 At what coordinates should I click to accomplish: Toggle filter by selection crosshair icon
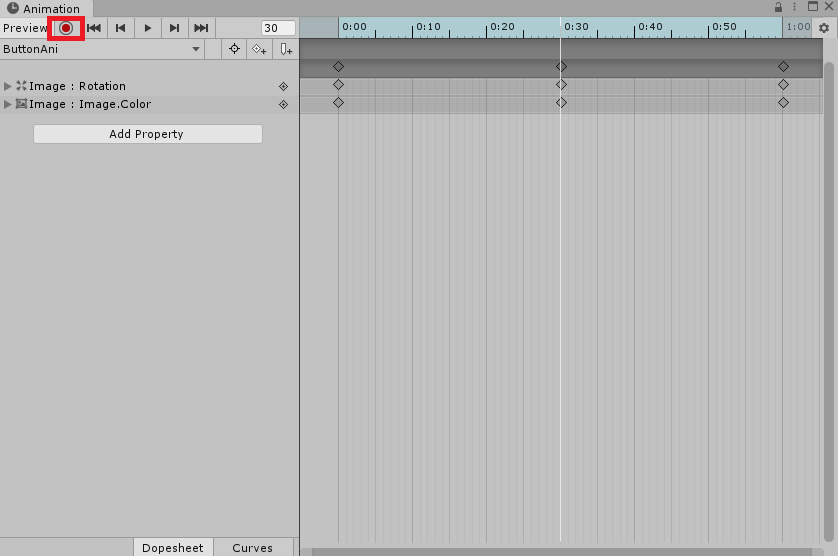coord(234,49)
